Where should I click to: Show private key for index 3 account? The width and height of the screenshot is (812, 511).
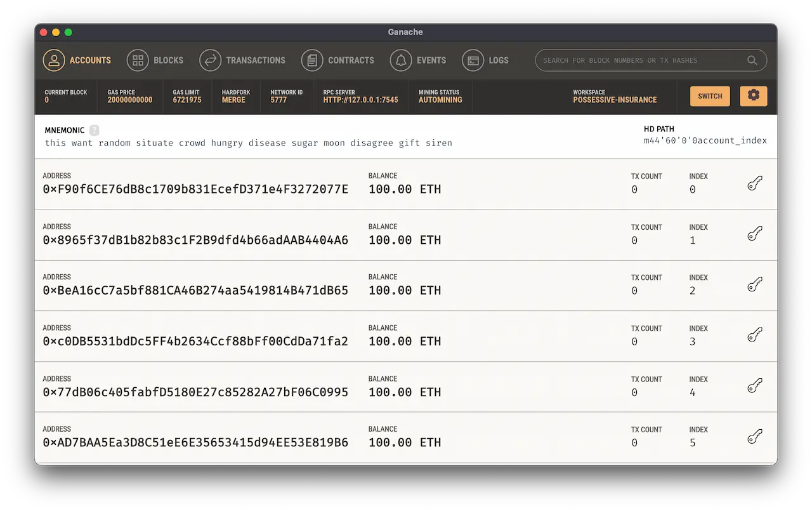tap(754, 335)
